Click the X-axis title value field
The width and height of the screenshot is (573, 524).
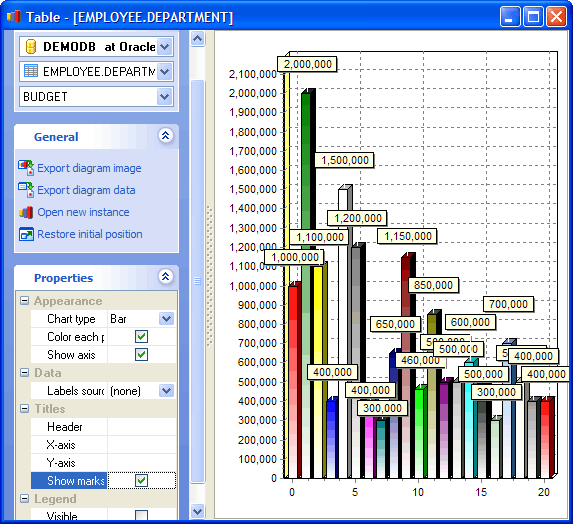pos(142,445)
